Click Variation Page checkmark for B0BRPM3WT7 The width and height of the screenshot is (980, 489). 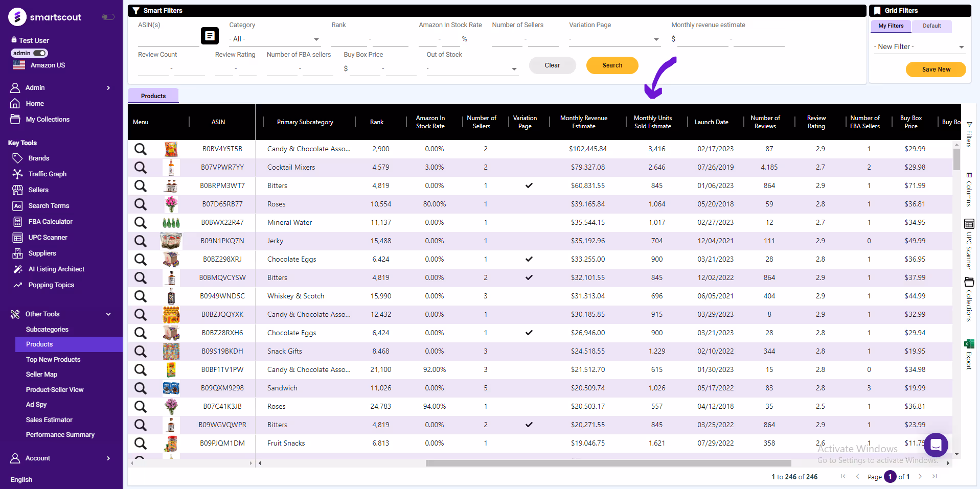(x=529, y=185)
